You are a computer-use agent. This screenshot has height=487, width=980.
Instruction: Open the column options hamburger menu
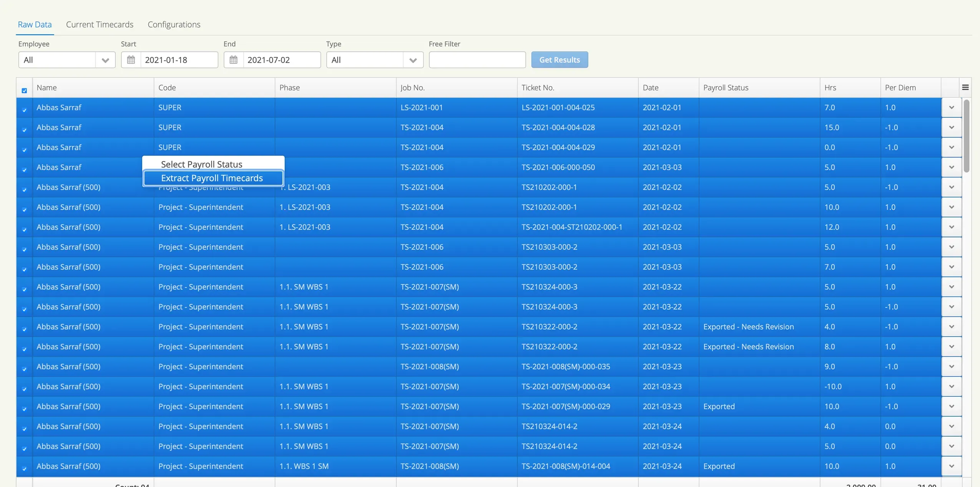(966, 87)
